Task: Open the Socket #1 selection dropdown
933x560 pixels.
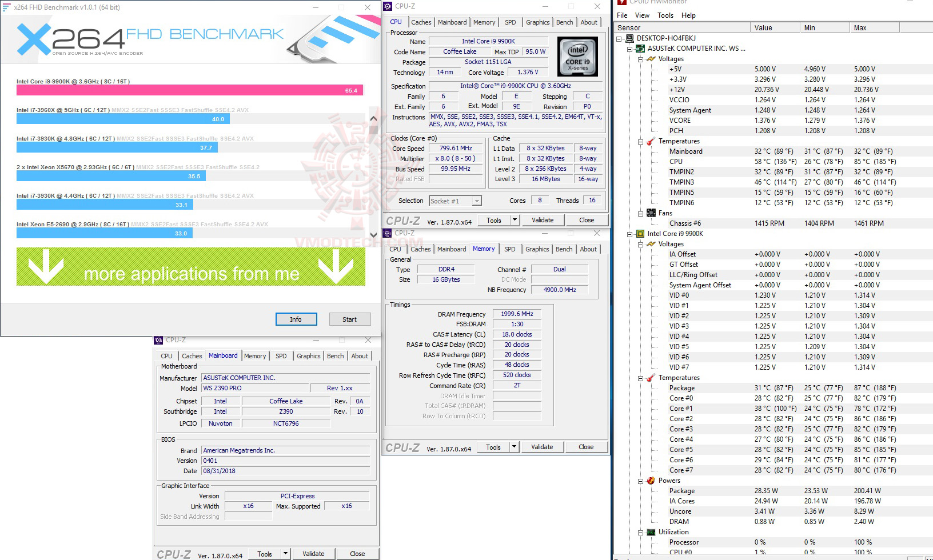Action: point(476,201)
